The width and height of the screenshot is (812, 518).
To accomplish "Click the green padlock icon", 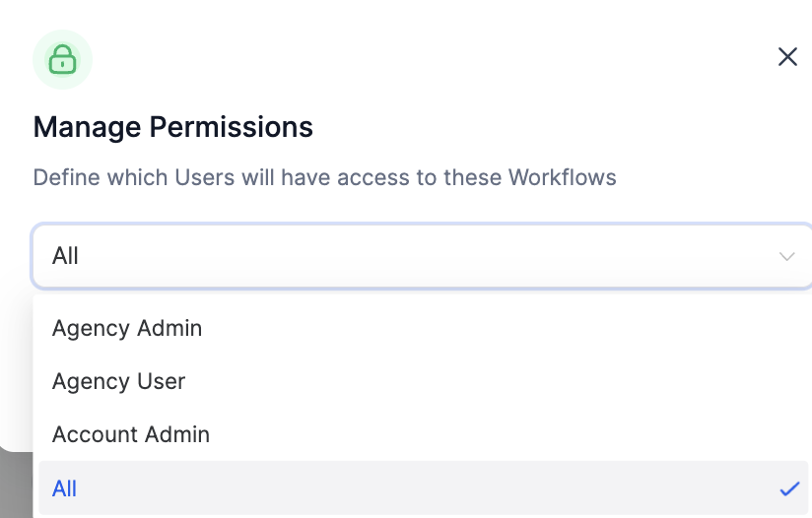I will [62, 59].
